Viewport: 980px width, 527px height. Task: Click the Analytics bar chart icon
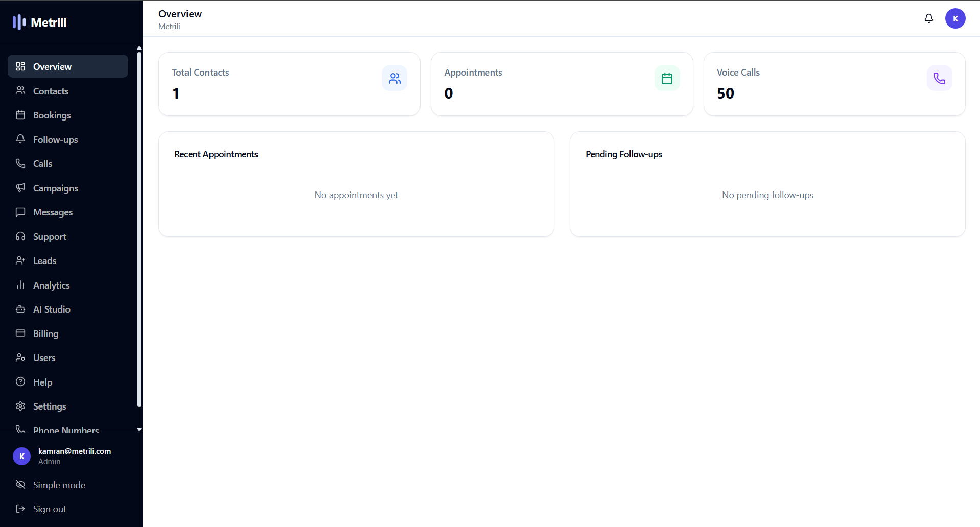point(20,285)
